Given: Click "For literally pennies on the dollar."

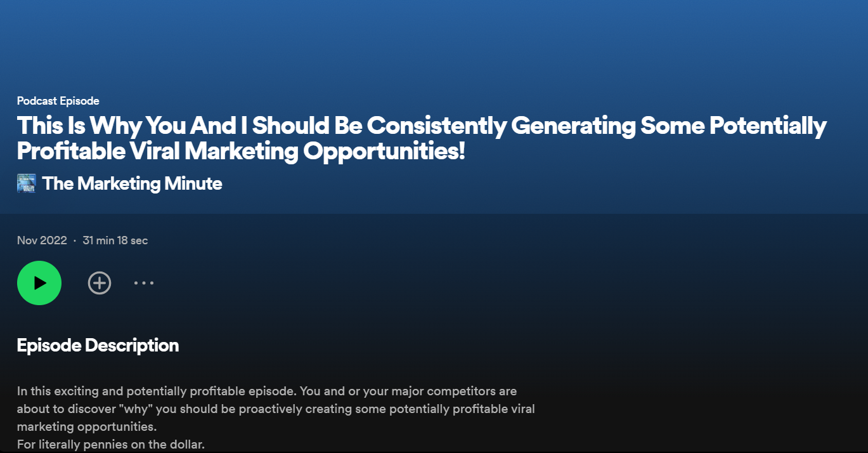Looking at the screenshot, I should point(111,444).
